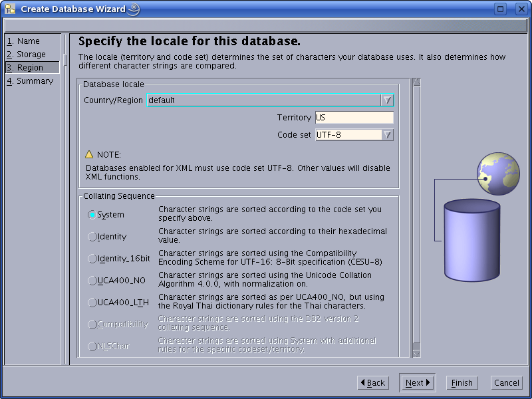Click the scroll up arrow of locale panel

tap(416, 82)
